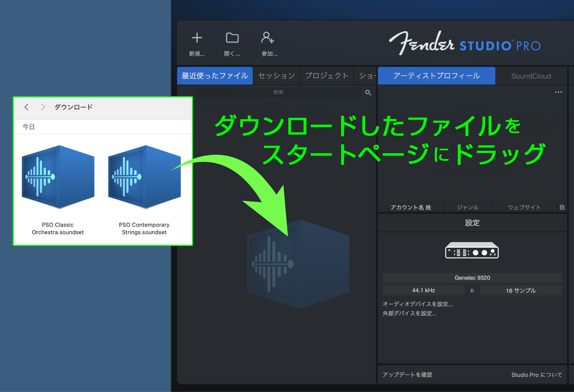Screen dimensions: 574x392
Task: Open the 44.1 kHz sample rate dropdown
Action: pos(423,290)
